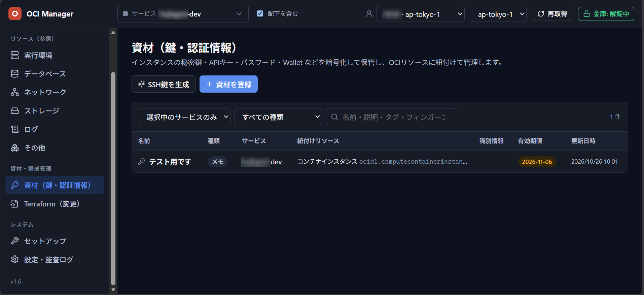The width and height of the screenshot is (644, 295).
Task: Click the セットアップ wrench icon
Action: [x=15, y=241]
